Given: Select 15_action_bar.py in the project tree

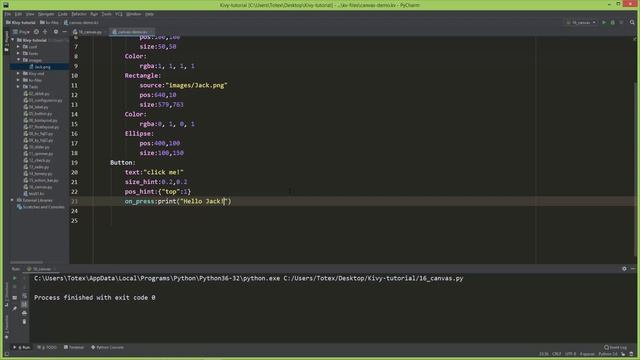Looking at the screenshot, I should click(41, 180).
